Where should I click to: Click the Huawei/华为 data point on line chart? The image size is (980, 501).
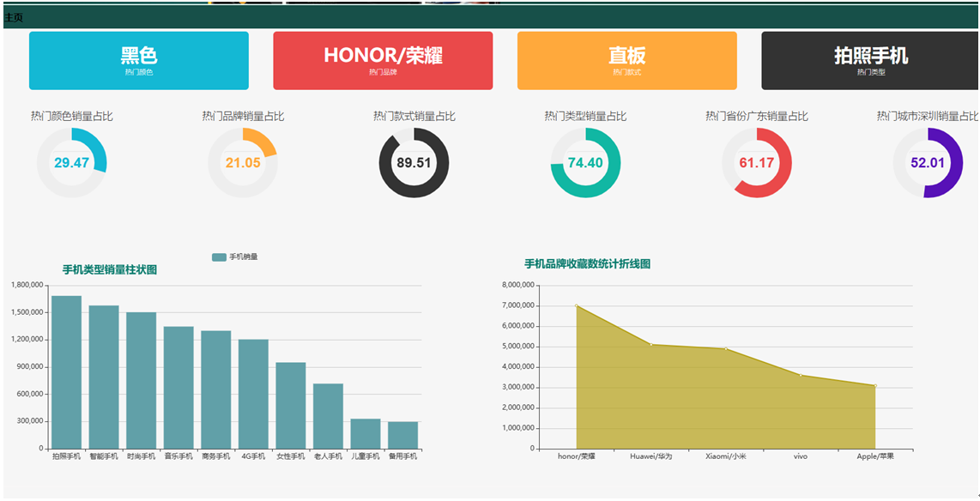pos(650,345)
